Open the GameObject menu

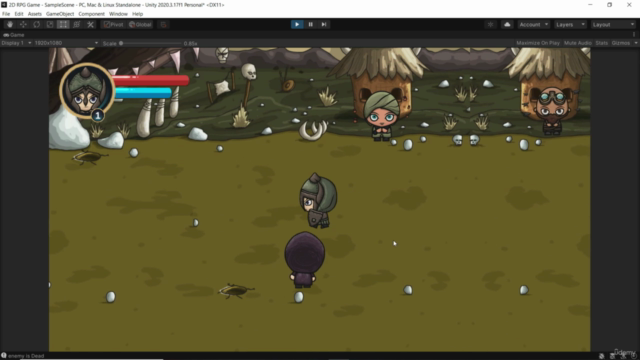coord(60,14)
